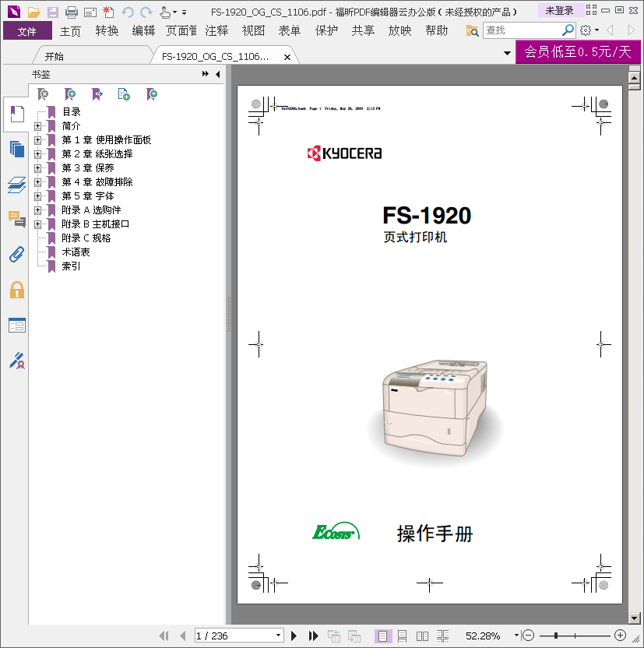Expand the 简介 bookmark

coord(37,126)
